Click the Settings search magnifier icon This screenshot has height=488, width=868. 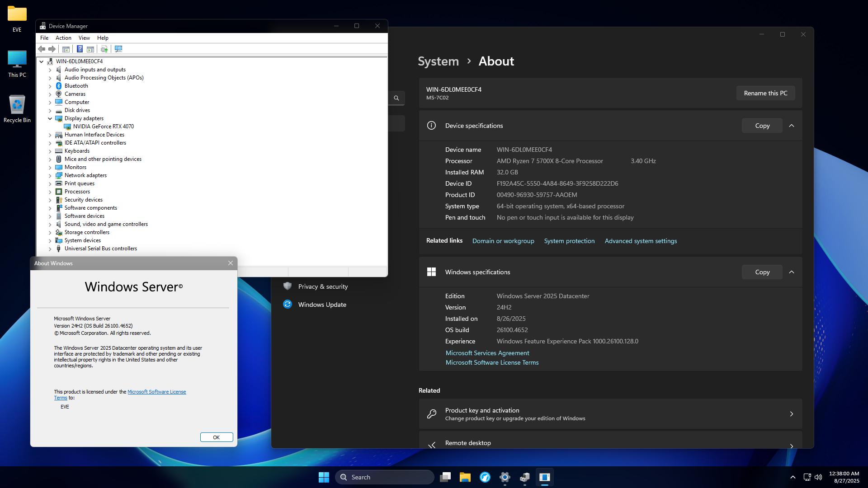(396, 98)
